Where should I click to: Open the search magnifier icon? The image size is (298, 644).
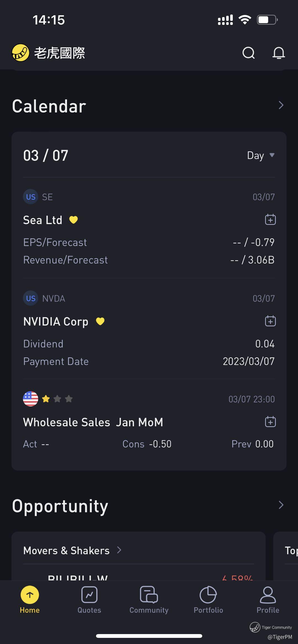[x=249, y=53]
